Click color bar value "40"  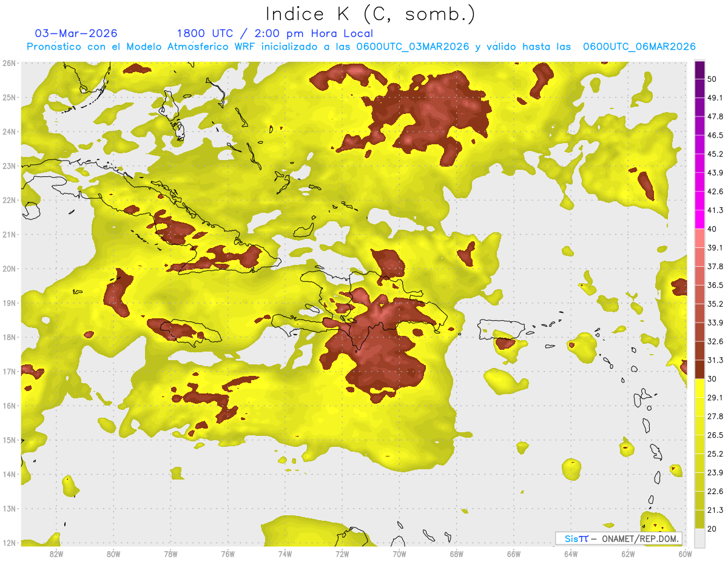[x=712, y=229]
